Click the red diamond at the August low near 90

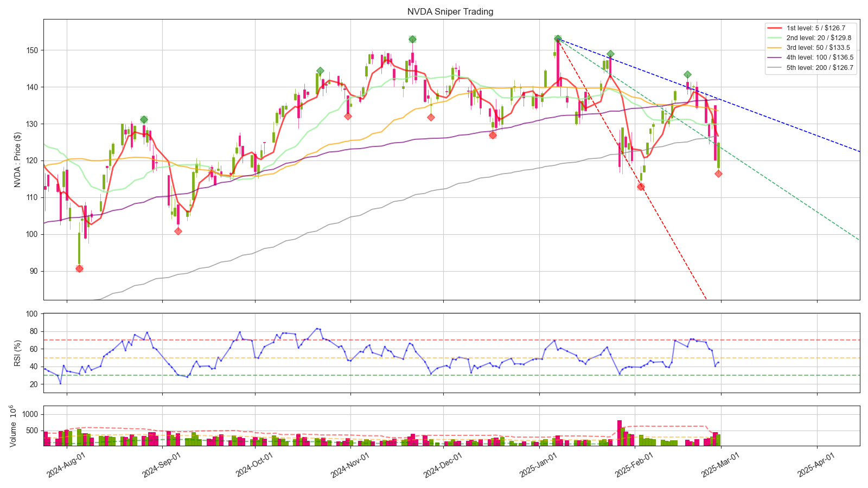pyautogui.click(x=79, y=268)
